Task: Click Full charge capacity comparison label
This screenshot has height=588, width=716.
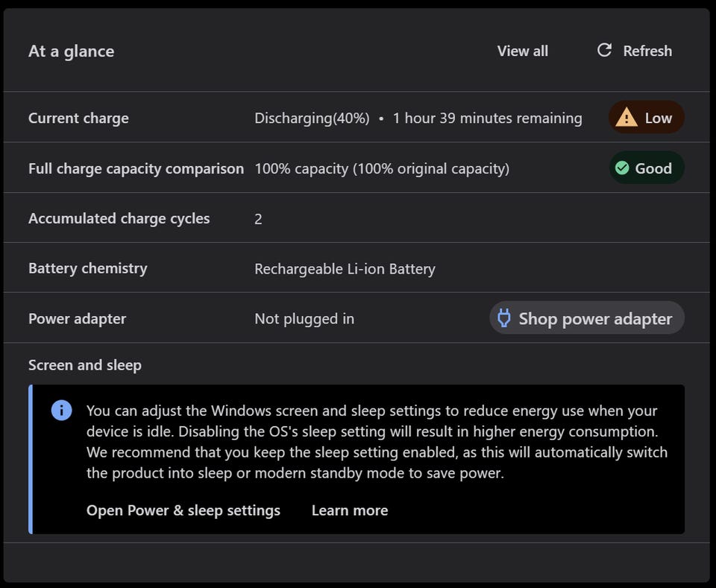Action: click(x=136, y=168)
